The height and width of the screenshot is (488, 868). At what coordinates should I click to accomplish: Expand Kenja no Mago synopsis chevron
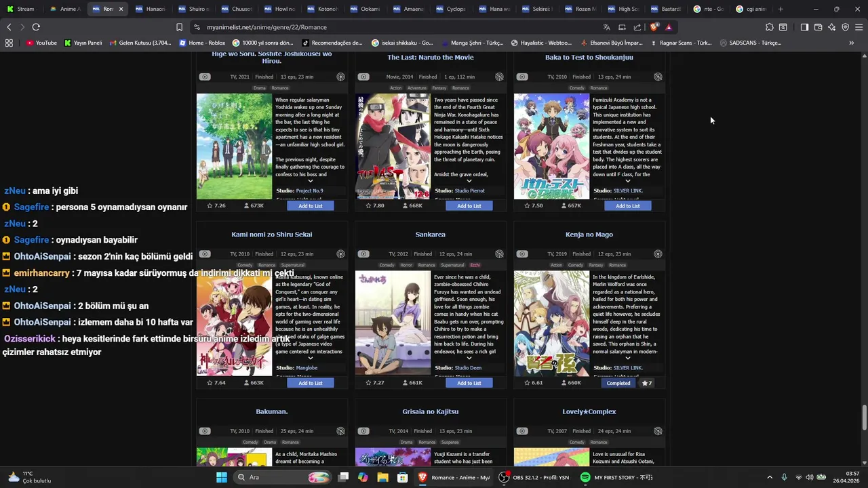tap(627, 358)
